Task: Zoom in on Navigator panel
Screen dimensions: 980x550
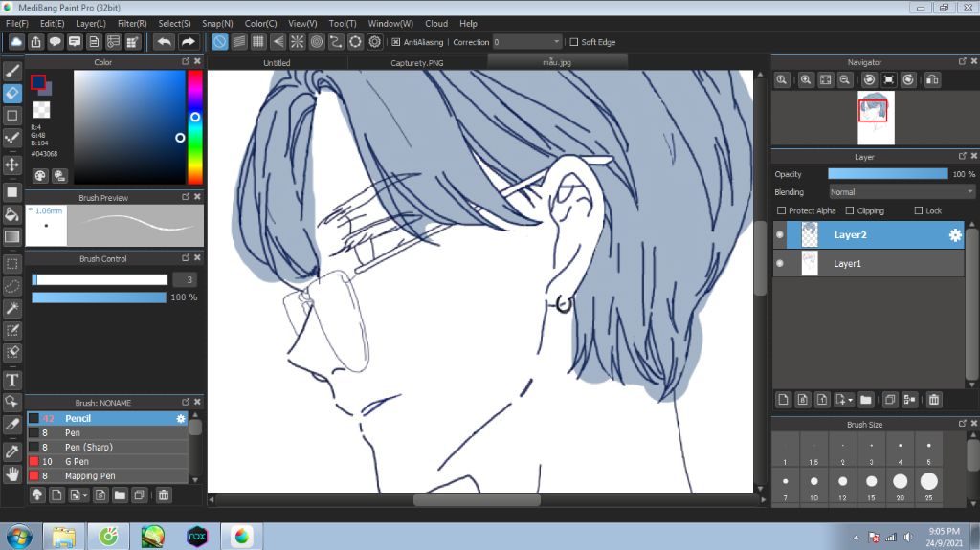Action: click(x=806, y=80)
